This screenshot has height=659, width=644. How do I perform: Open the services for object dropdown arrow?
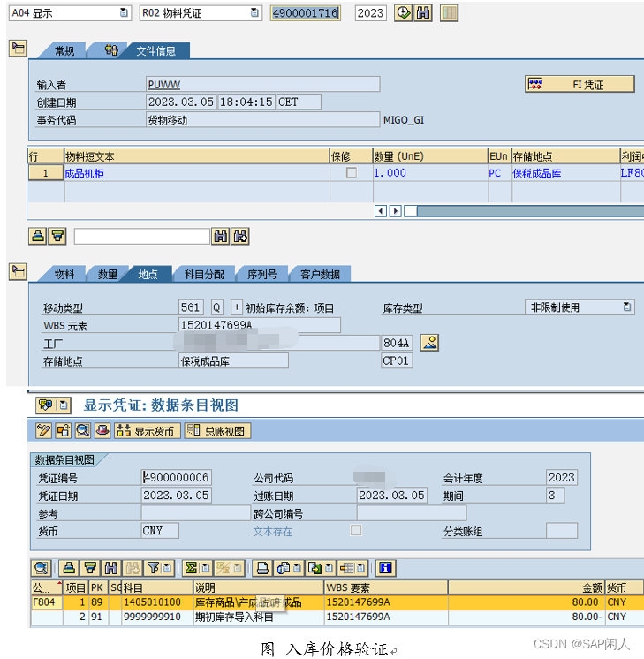coord(64,405)
